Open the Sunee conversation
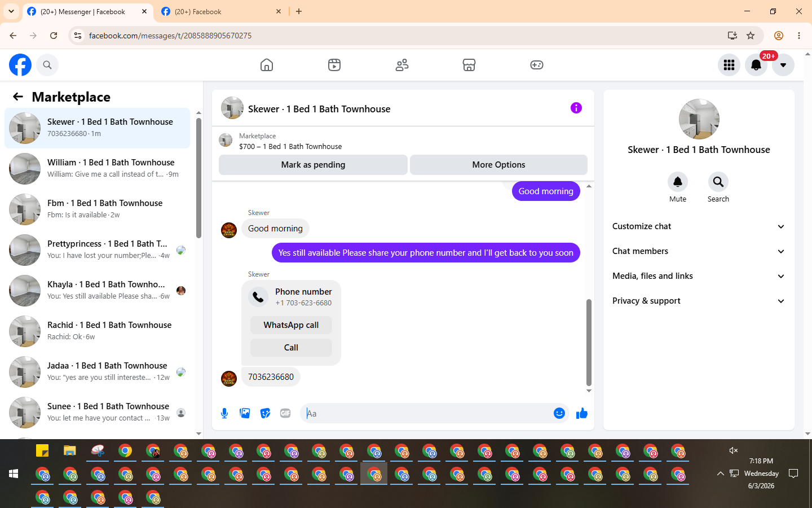The image size is (812, 508). (97, 413)
